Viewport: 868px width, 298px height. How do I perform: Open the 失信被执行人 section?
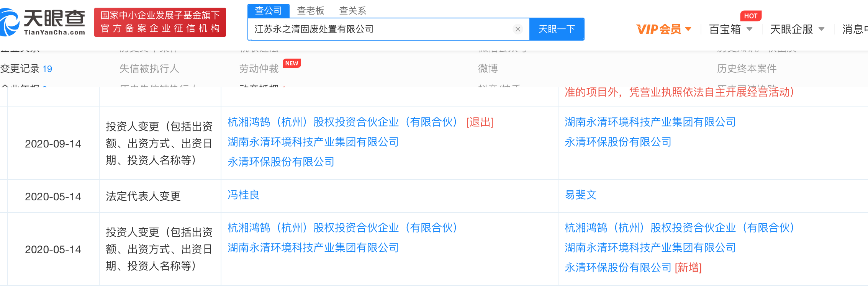[149, 69]
